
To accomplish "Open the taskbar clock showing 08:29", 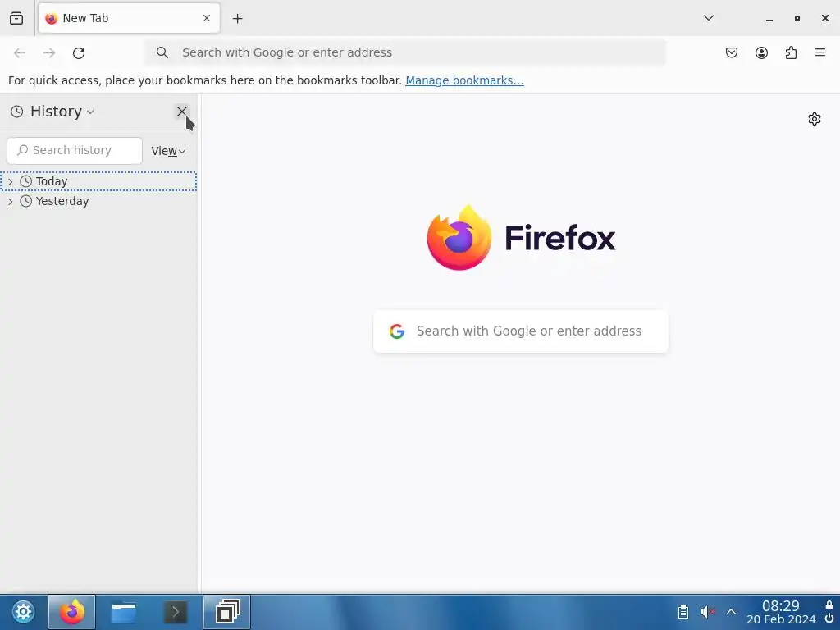I will pos(781,612).
